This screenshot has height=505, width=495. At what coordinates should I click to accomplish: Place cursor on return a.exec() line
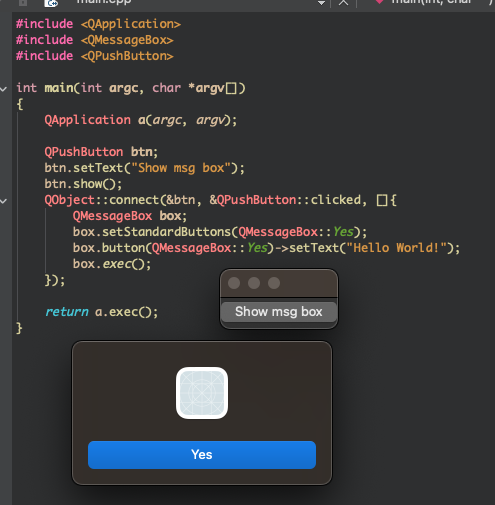tap(101, 312)
